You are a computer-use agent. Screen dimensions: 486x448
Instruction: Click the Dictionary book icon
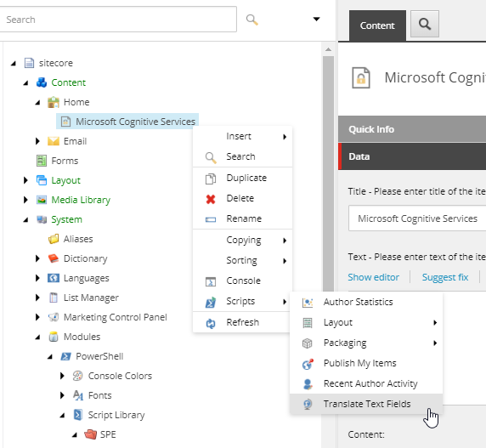(54, 258)
